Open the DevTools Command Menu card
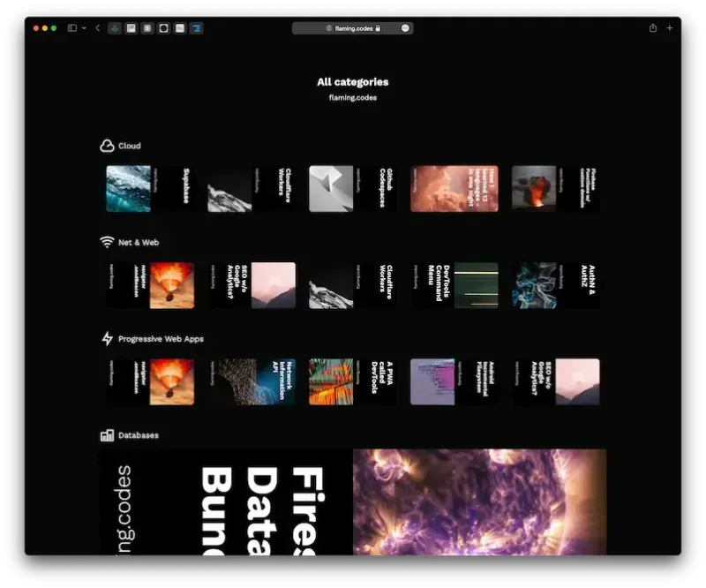This screenshot has height=588, width=706. pyautogui.click(x=454, y=285)
